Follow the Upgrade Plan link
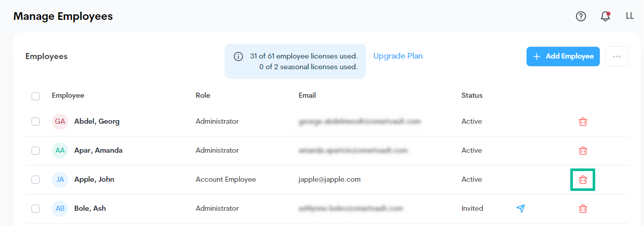Screen dimensions: 644x226 (398, 56)
